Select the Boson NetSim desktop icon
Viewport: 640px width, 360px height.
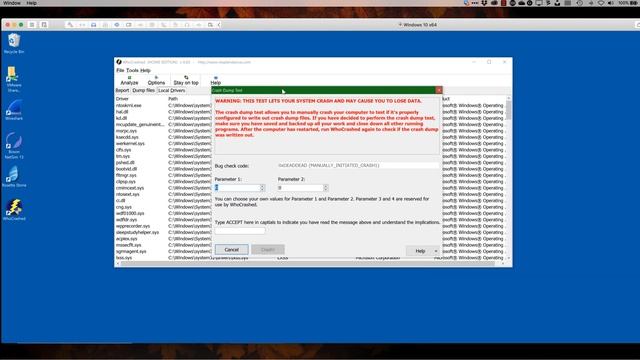click(x=14, y=145)
